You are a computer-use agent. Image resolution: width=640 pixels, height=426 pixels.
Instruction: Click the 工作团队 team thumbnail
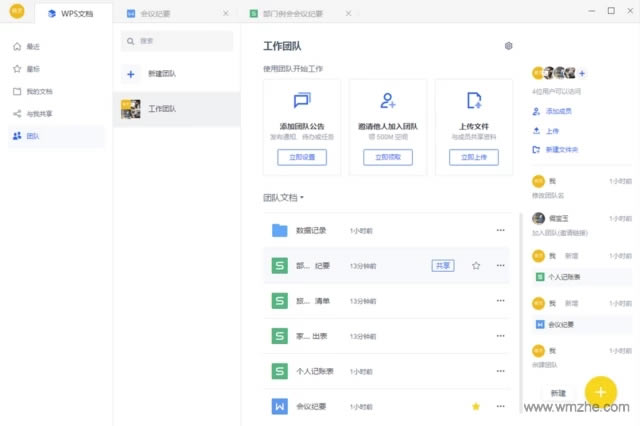tap(131, 109)
